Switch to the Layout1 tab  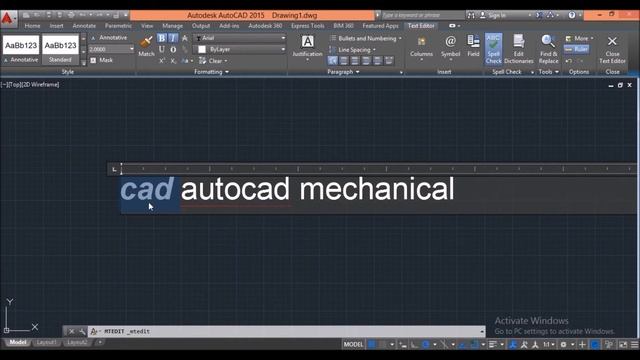46,342
